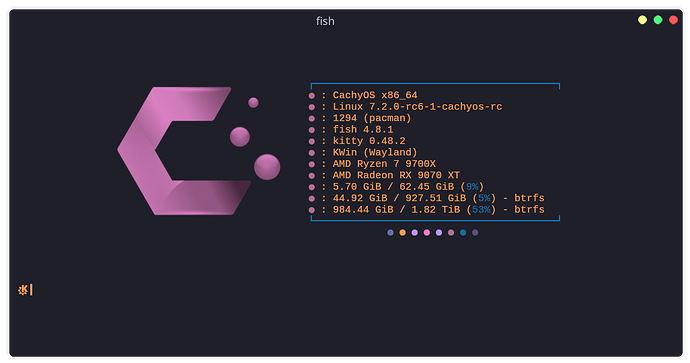Image resolution: width=690 pixels, height=363 pixels.
Task: Click the bullet icon before 'CachyOS x86_64'
Action: tap(312, 95)
